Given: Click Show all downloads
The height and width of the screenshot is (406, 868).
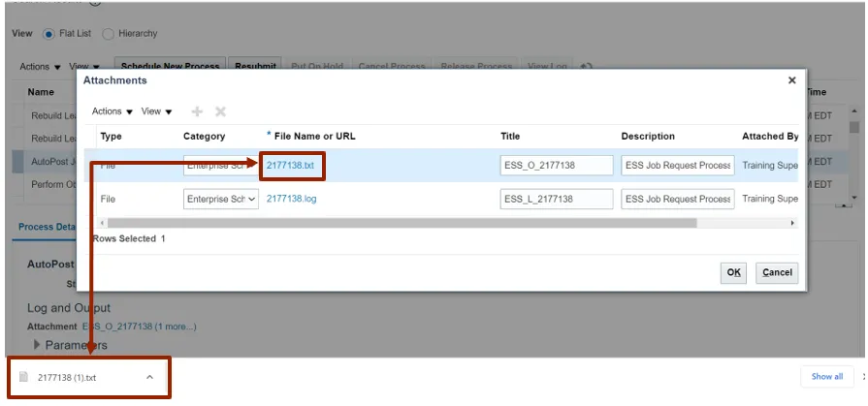Looking at the screenshot, I should pyautogui.click(x=827, y=377).
